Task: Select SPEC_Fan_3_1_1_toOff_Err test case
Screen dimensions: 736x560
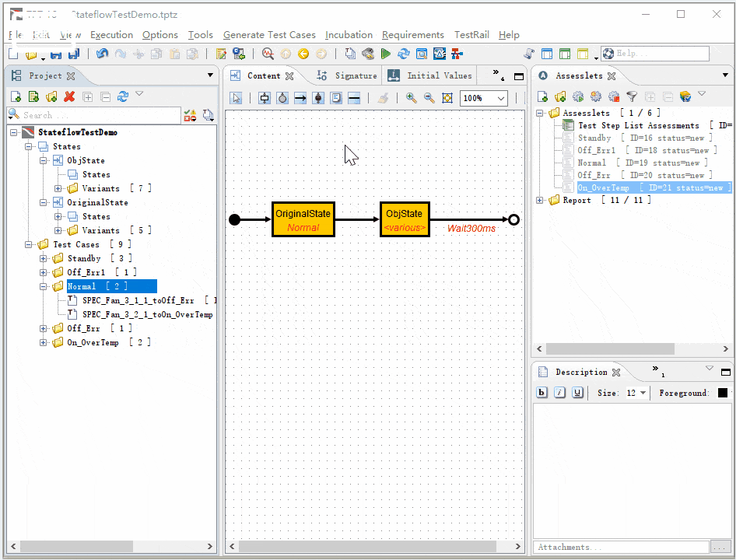Action: point(138,300)
